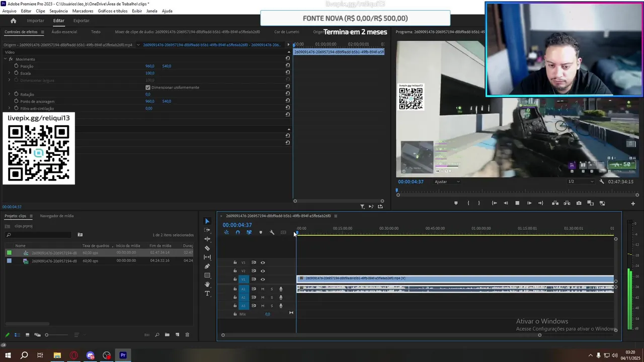The image size is (644, 362).
Task: Switch to the Importar workspace tab
Action: pos(35,21)
